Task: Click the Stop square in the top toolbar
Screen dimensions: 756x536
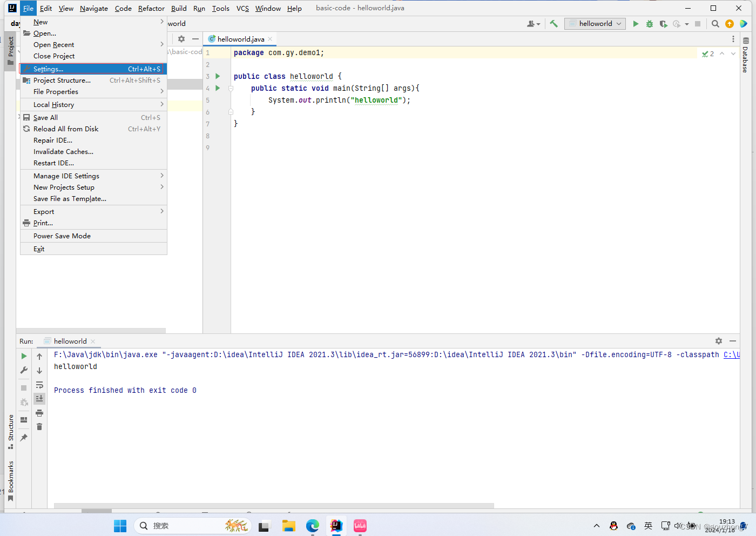Action: tap(698, 24)
